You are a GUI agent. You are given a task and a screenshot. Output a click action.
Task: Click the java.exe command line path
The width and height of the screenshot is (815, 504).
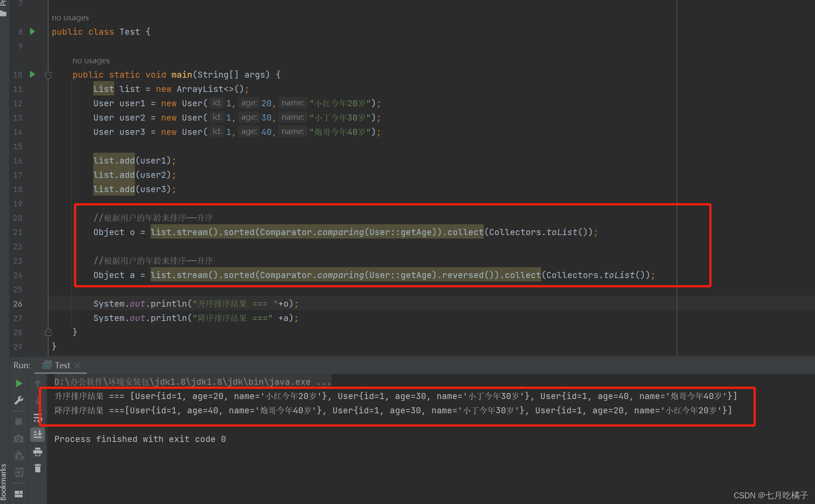coord(193,382)
